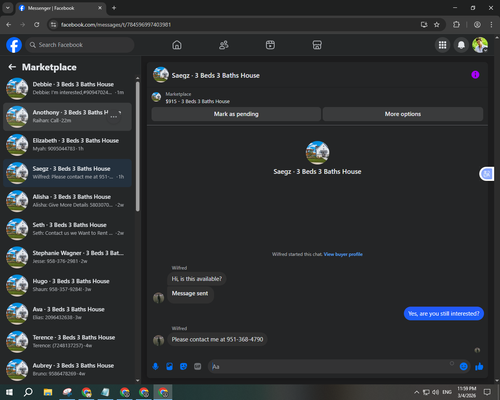This screenshot has height=400, width=500.
Task: Open Terence's 3 Beds 3 Baths conversation
Action: (67, 341)
